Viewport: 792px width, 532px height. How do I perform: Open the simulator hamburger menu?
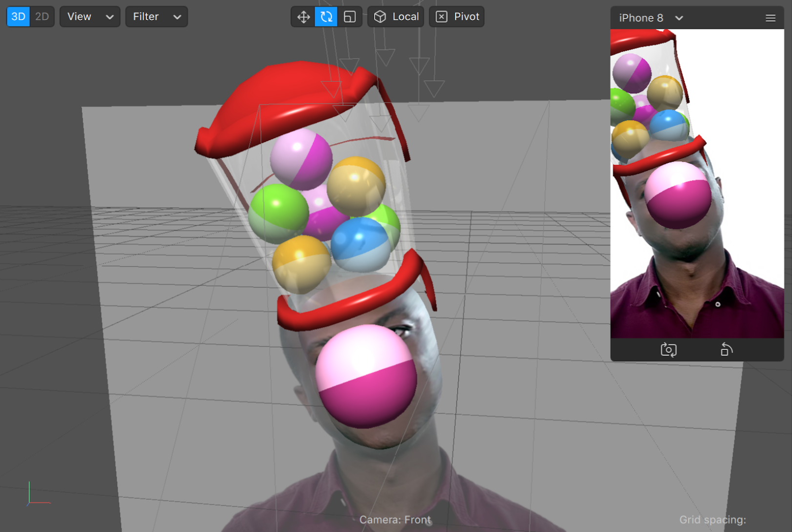tap(771, 18)
